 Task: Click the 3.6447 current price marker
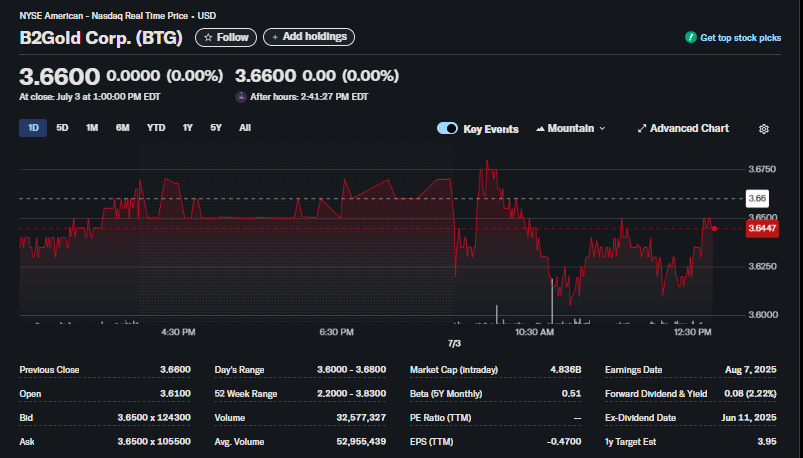(x=762, y=228)
